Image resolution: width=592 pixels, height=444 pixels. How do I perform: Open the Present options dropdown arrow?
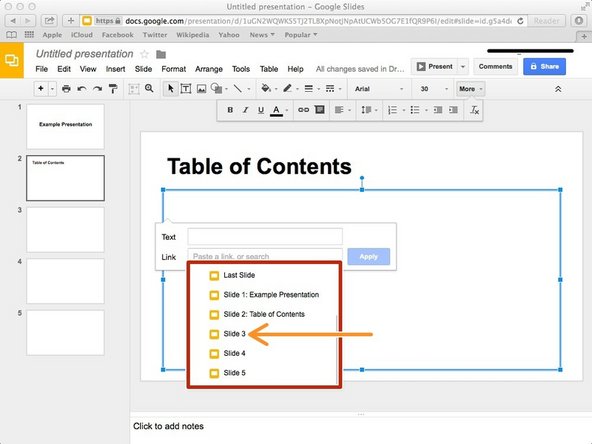coord(463,66)
